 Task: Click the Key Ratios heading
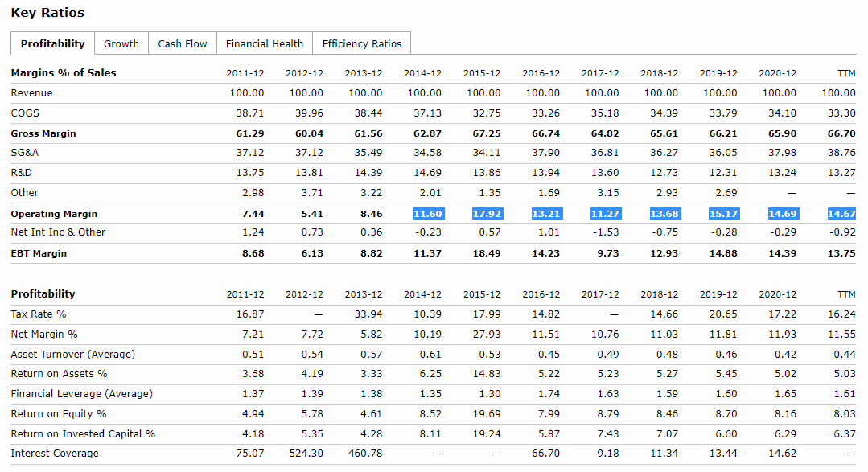tap(47, 13)
